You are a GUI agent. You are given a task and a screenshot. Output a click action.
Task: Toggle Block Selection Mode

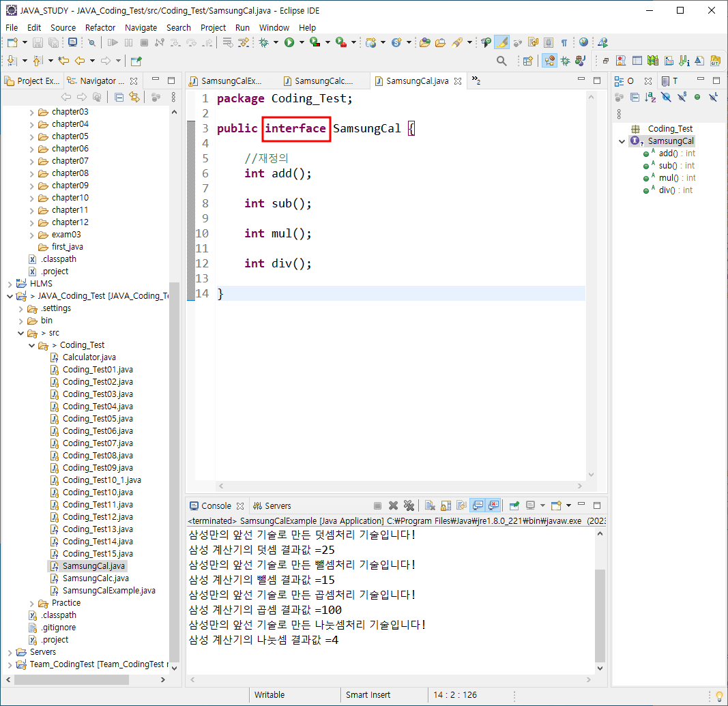(549, 43)
